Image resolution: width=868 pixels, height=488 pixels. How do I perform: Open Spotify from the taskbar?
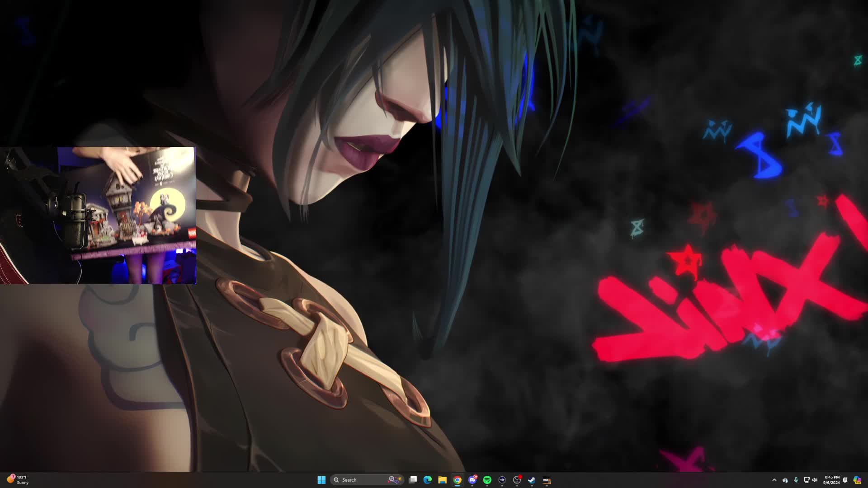click(x=487, y=480)
